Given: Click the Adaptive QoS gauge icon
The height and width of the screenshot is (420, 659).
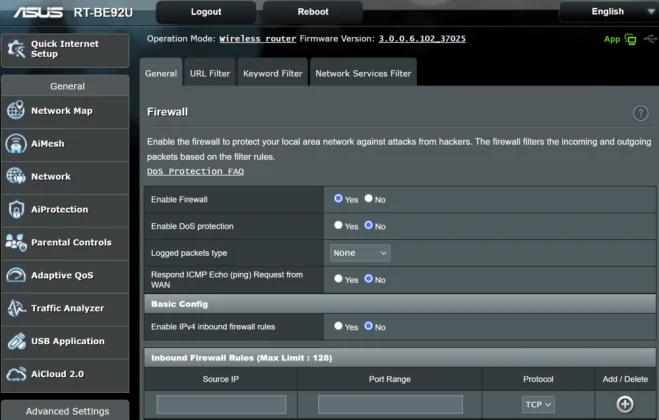Looking at the screenshot, I should (x=16, y=275).
